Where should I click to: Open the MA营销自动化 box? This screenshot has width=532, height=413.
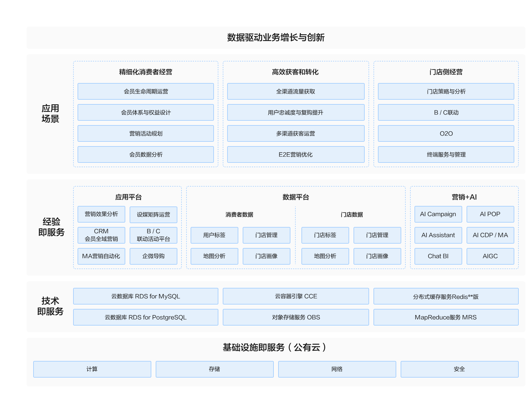click(101, 256)
